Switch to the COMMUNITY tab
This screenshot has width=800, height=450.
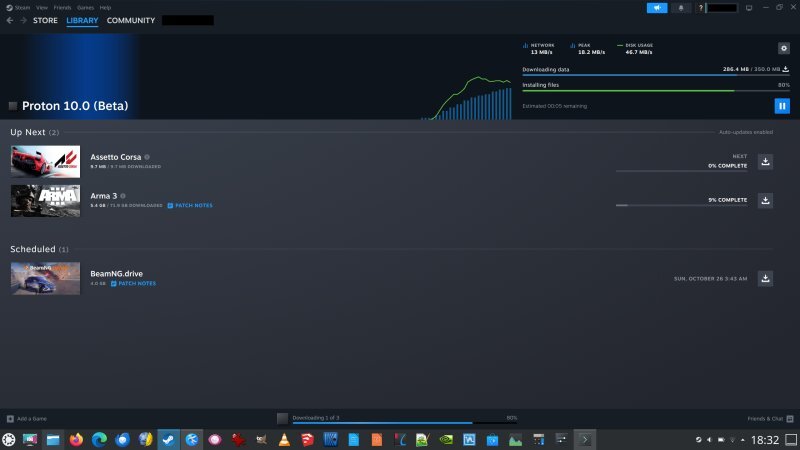tap(131, 20)
